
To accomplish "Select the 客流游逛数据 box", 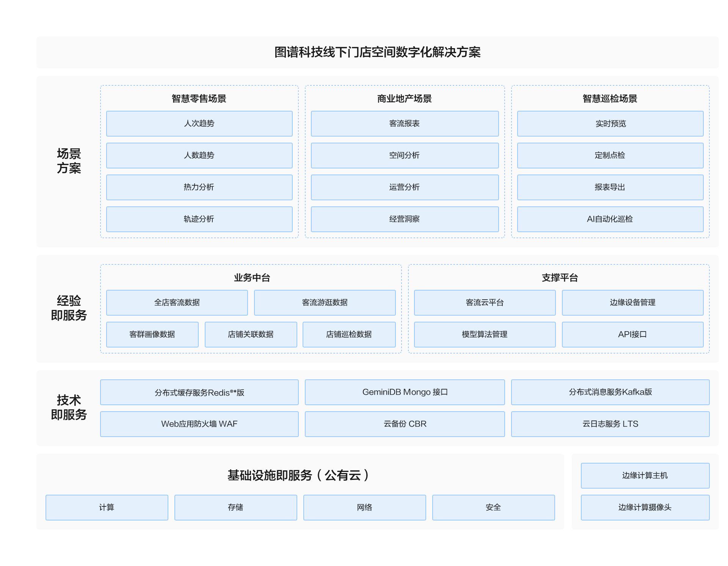I will 325,303.
